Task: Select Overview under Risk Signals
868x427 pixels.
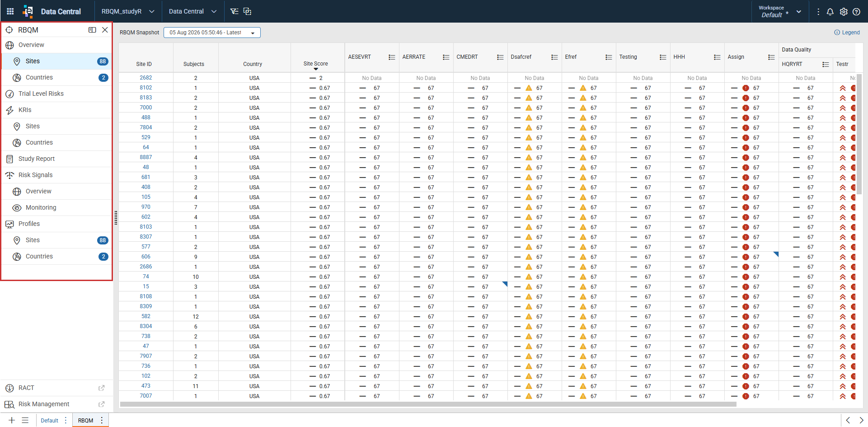Action: click(x=56, y=191)
